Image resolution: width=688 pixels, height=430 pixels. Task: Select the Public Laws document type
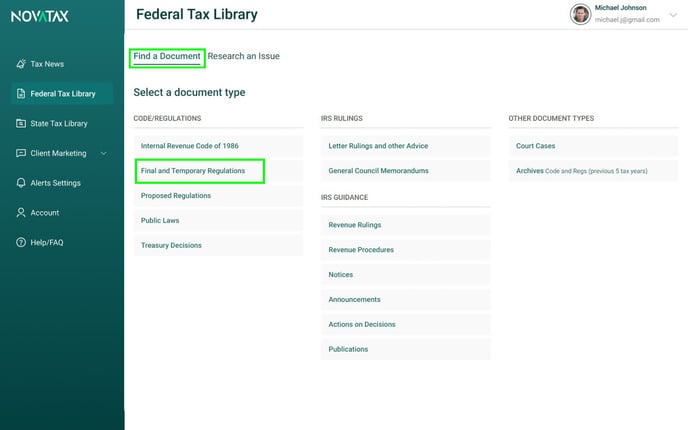click(x=219, y=220)
